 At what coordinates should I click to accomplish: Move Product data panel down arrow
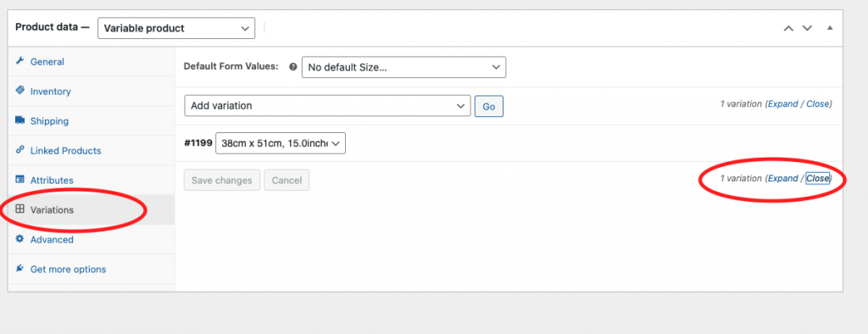pos(807,28)
